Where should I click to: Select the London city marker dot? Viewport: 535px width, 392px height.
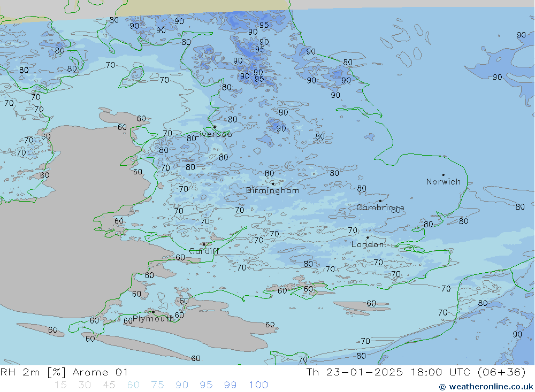click(x=368, y=237)
